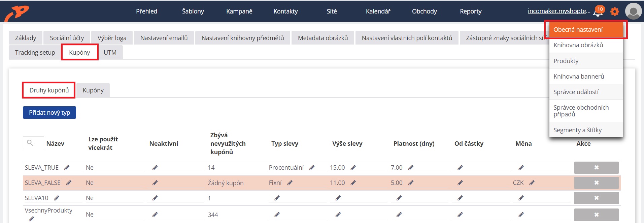Edit Typ slevy pencil in SLEVA10 row
Image resolution: width=644 pixels, height=223 pixels.
coord(277,198)
